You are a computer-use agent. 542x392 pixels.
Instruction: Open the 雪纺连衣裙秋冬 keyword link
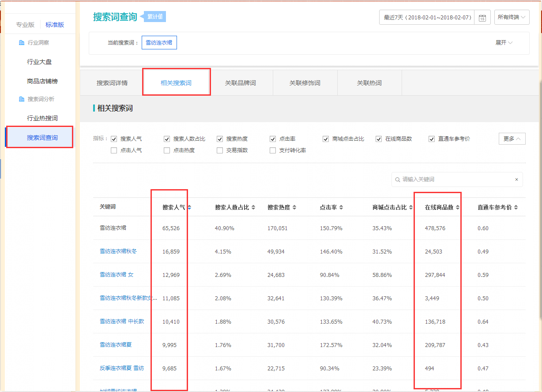(x=118, y=251)
